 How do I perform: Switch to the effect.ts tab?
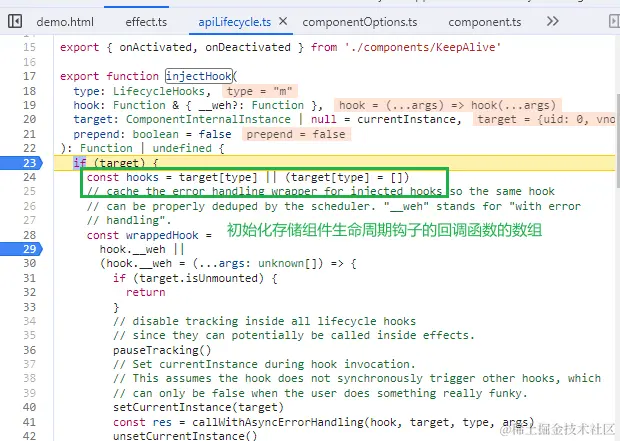coord(146,22)
